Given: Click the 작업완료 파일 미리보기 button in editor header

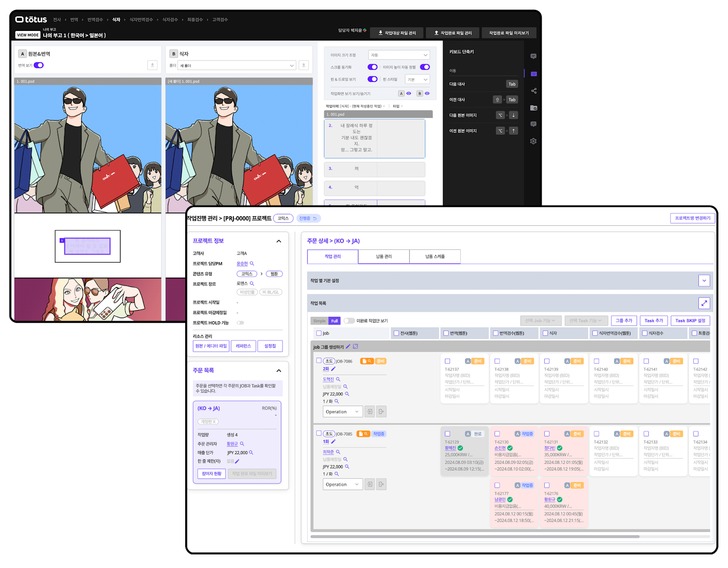Looking at the screenshot, I should (x=509, y=33).
